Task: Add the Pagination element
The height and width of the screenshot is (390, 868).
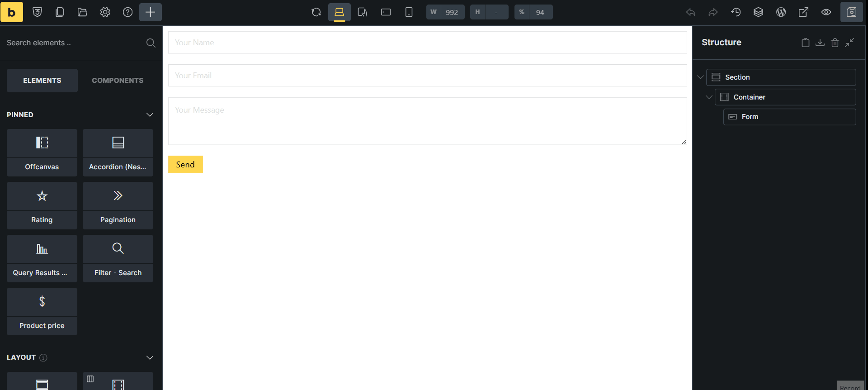Action: point(118,205)
